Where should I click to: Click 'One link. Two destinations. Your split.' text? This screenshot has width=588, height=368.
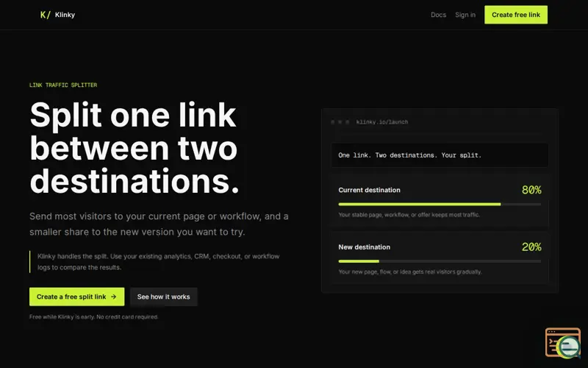click(x=409, y=155)
